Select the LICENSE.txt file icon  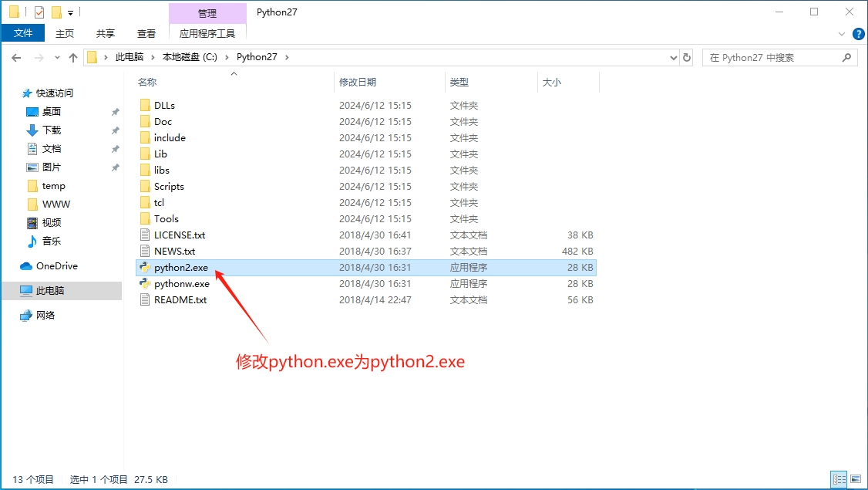[x=145, y=235]
